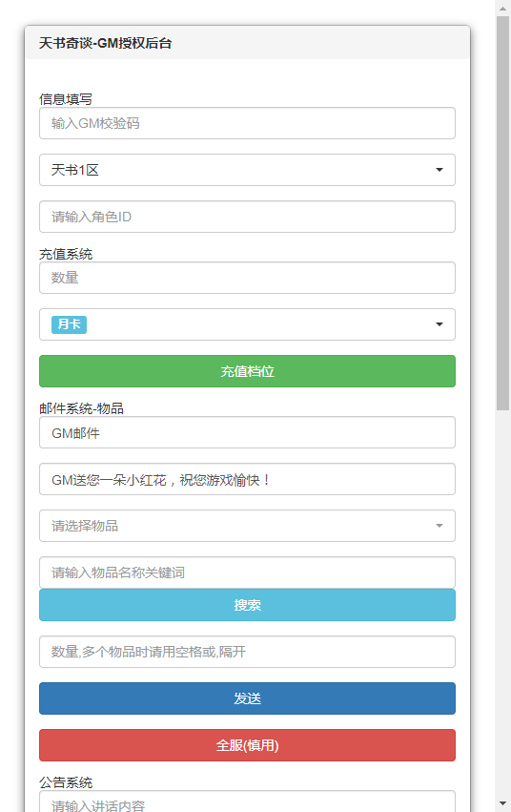Click the scrollbar up arrow
The width and height of the screenshot is (511, 812).
pyautogui.click(x=502, y=8)
